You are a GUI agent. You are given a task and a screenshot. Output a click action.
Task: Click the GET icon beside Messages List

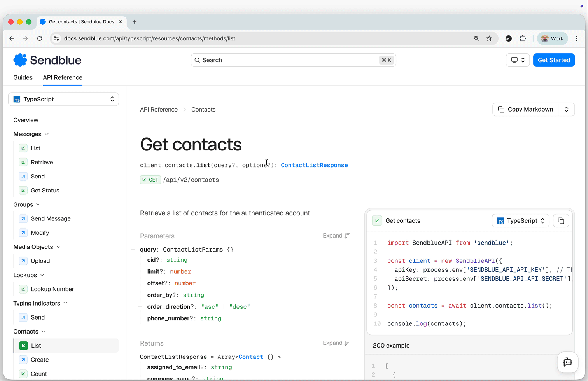[x=23, y=148]
